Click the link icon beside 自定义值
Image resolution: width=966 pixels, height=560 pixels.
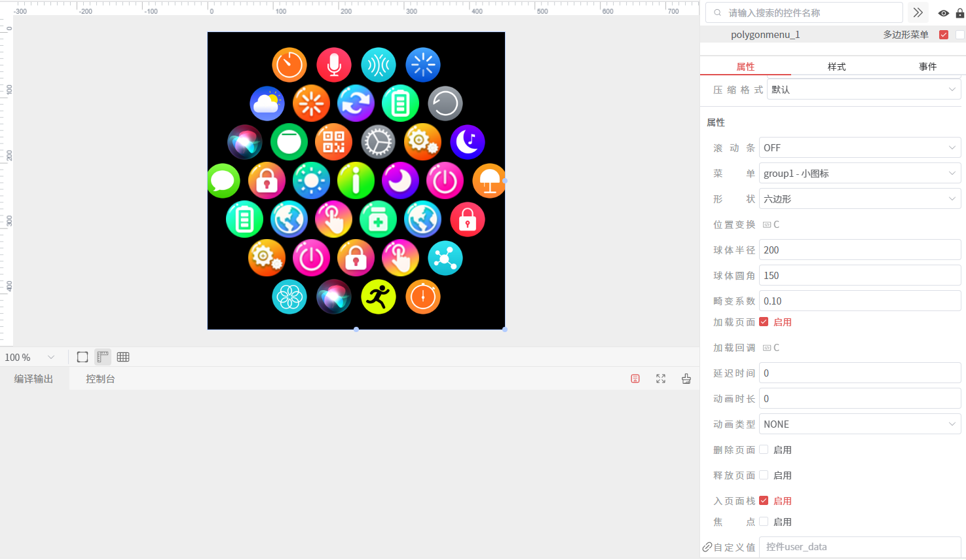(x=707, y=547)
